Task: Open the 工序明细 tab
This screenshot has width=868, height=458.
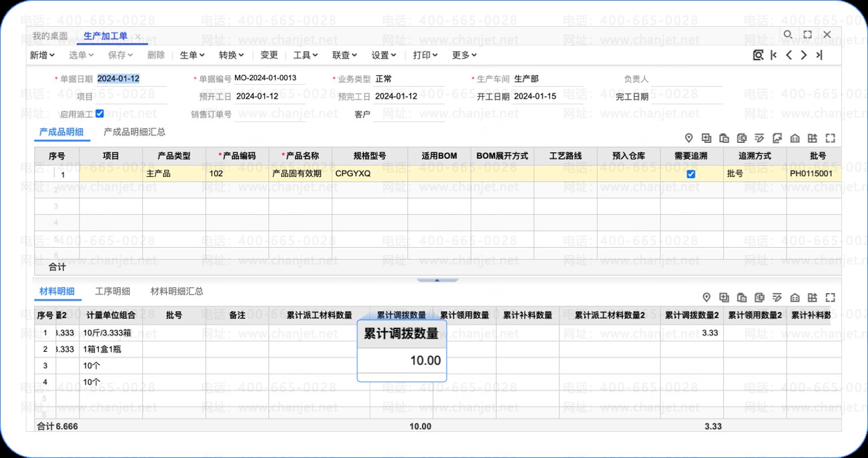Action: pos(113,292)
